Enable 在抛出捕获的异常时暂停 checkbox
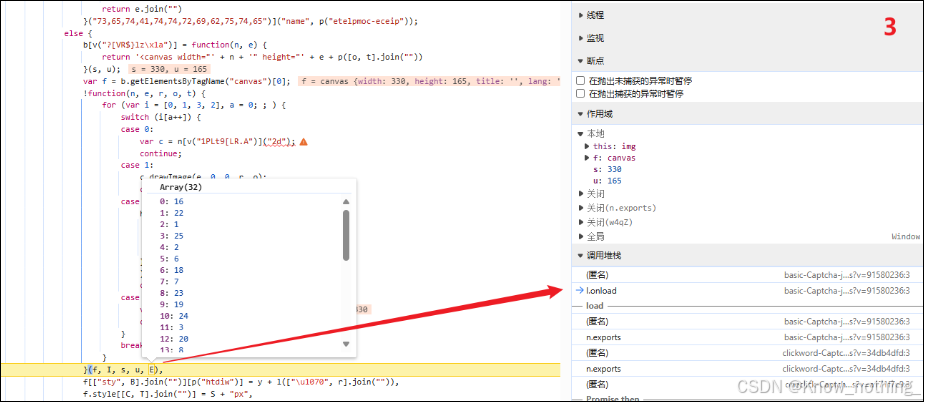925x402 pixels. (580, 94)
